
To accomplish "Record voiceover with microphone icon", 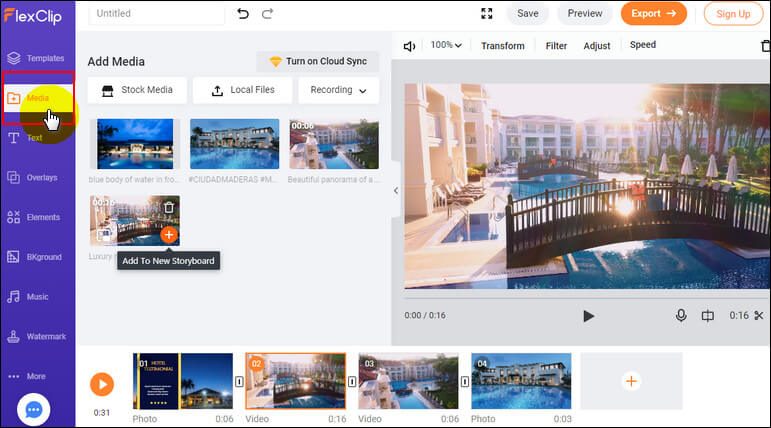I will pyautogui.click(x=681, y=315).
